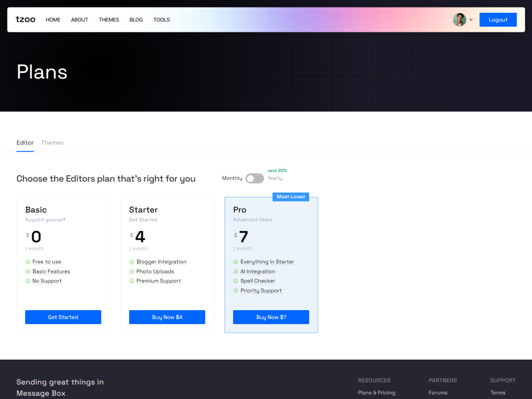Click the Everything in Starter checkmark icon
This screenshot has width=532, height=399.
[x=236, y=262]
